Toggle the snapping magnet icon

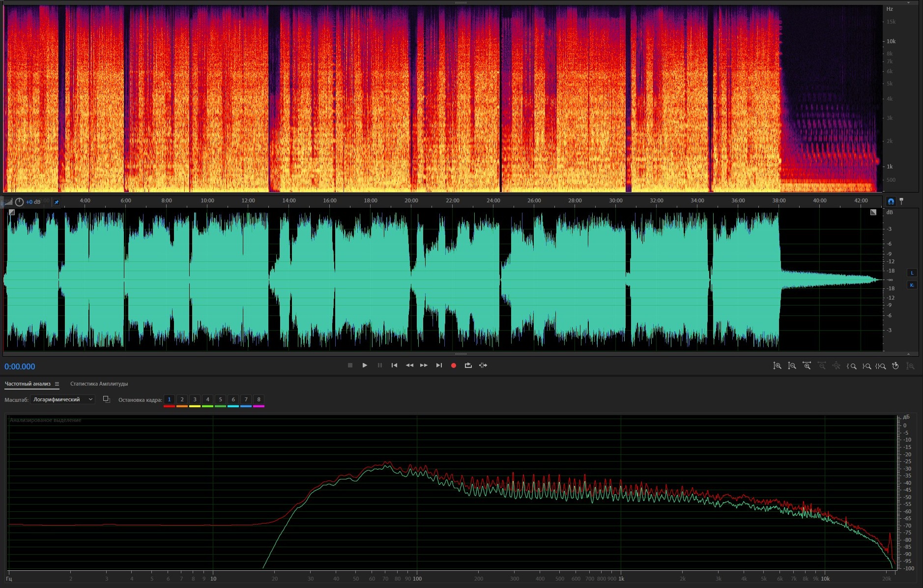[891, 201]
